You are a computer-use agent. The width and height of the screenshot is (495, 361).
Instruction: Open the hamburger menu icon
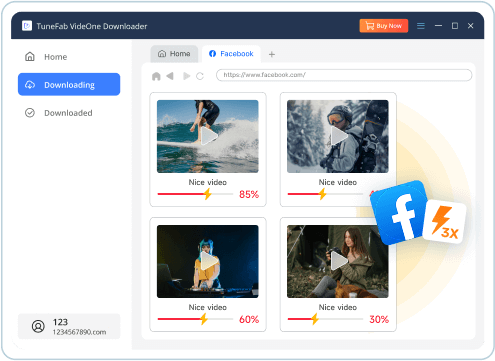(421, 26)
